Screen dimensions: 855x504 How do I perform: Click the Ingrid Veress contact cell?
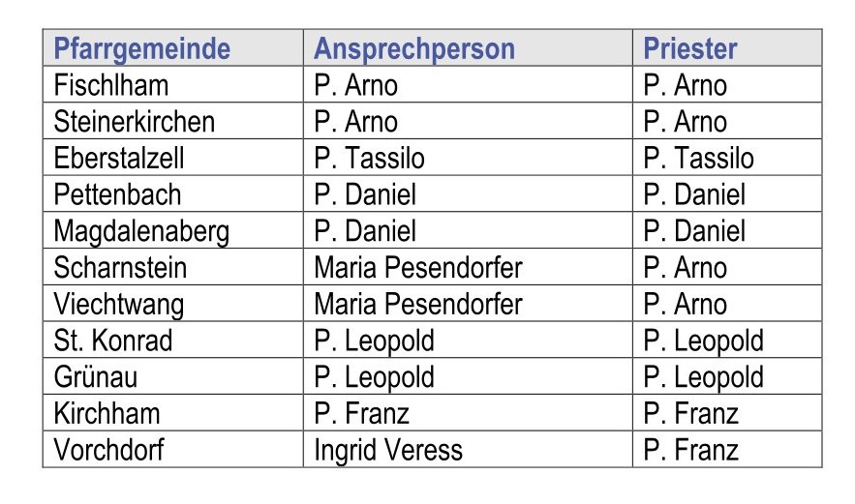coord(388,450)
